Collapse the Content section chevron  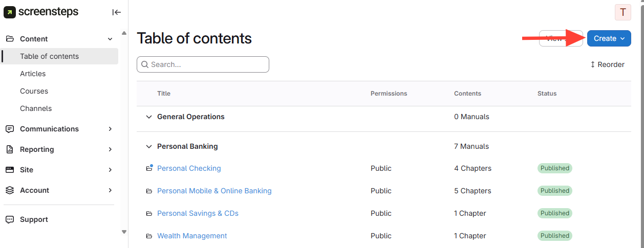click(110, 39)
